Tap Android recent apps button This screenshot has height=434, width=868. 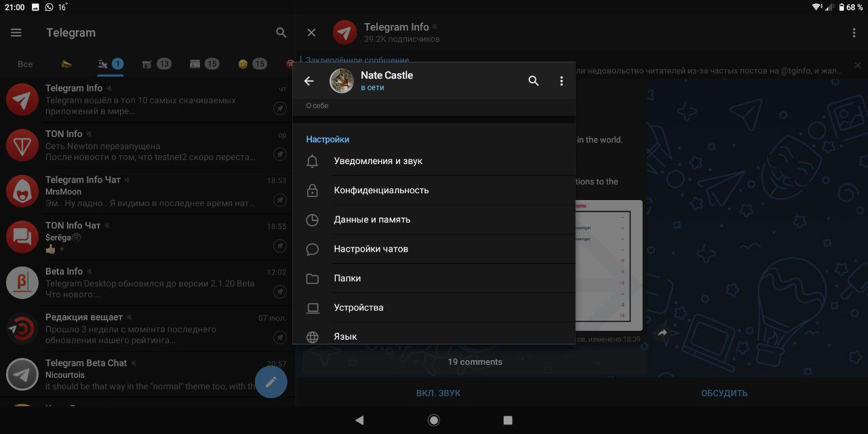[x=508, y=420]
